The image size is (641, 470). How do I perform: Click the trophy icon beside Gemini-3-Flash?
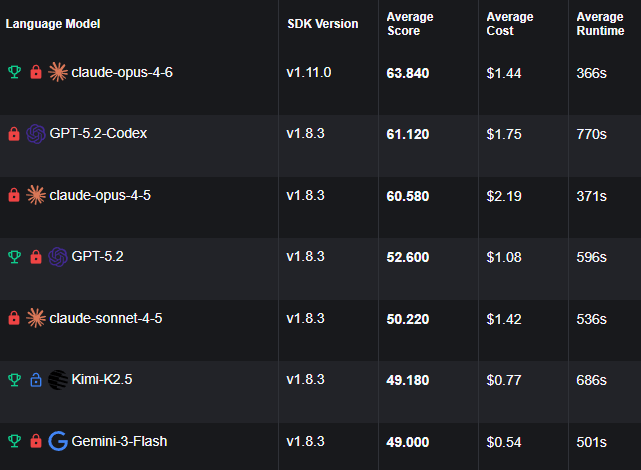click(14, 441)
